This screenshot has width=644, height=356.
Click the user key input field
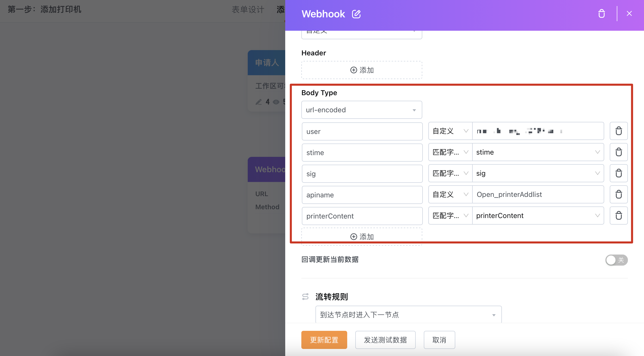pos(362,131)
